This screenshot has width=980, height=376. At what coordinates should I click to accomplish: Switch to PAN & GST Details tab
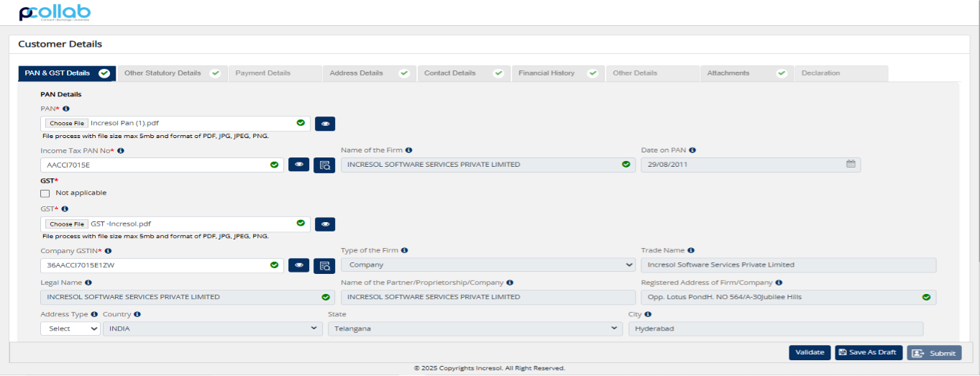coord(66,73)
